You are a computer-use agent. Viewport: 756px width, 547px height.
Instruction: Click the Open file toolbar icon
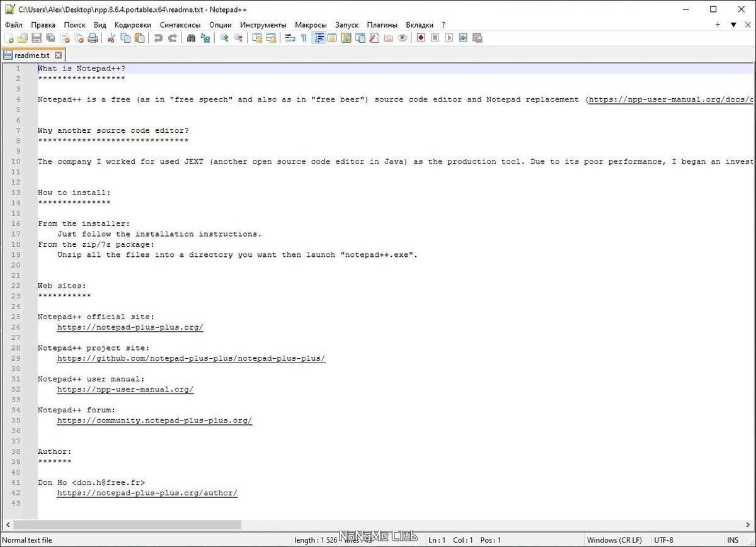[x=22, y=38]
